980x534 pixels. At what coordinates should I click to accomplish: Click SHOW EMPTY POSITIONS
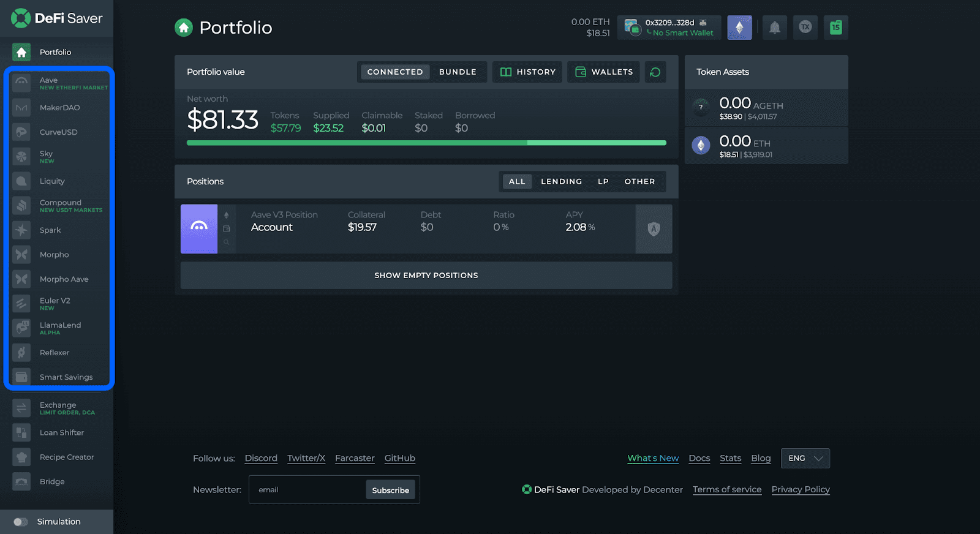pos(426,276)
